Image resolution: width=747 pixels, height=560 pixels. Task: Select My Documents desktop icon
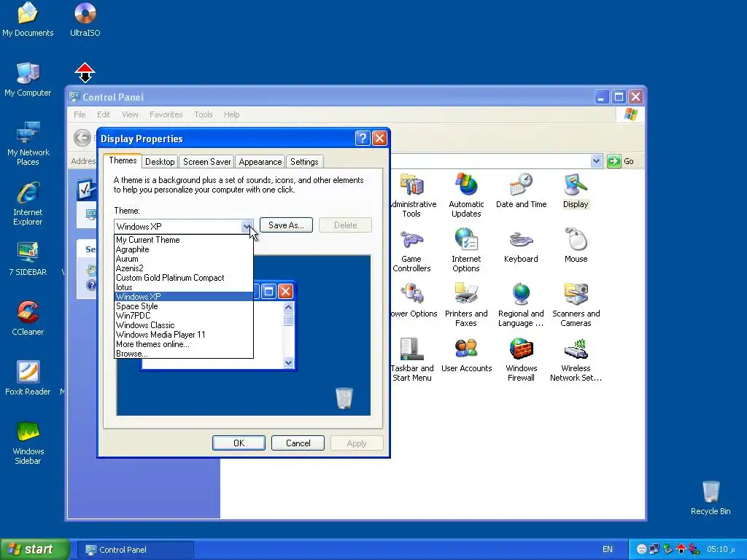(28, 20)
